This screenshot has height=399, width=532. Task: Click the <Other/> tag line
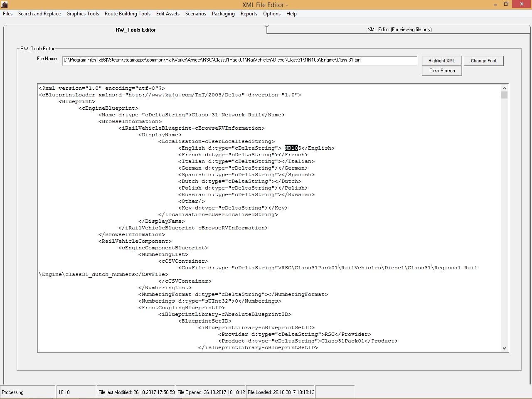(x=192, y=201)
